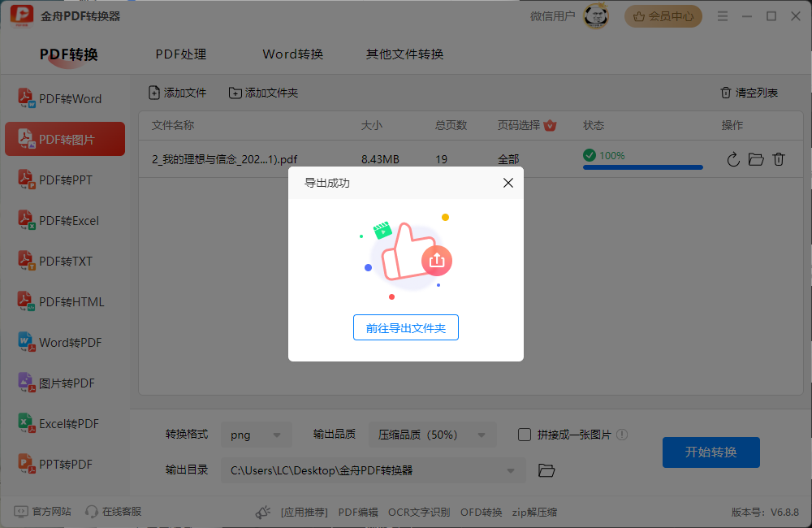Viewport: 812px width, 528px height.
Task: Launch OCR文字识别 from the status bar
Action: [x=419, y=512]
